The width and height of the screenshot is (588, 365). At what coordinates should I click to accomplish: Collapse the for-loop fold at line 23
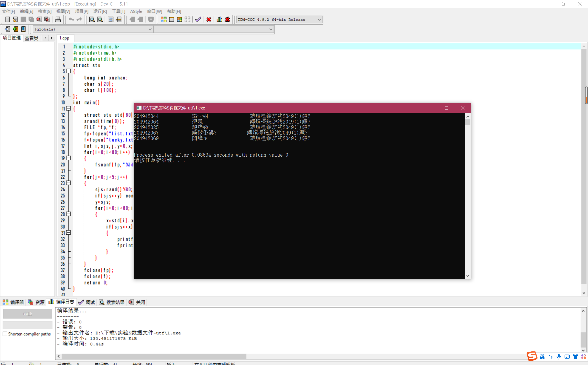click(x=68, y=183)
